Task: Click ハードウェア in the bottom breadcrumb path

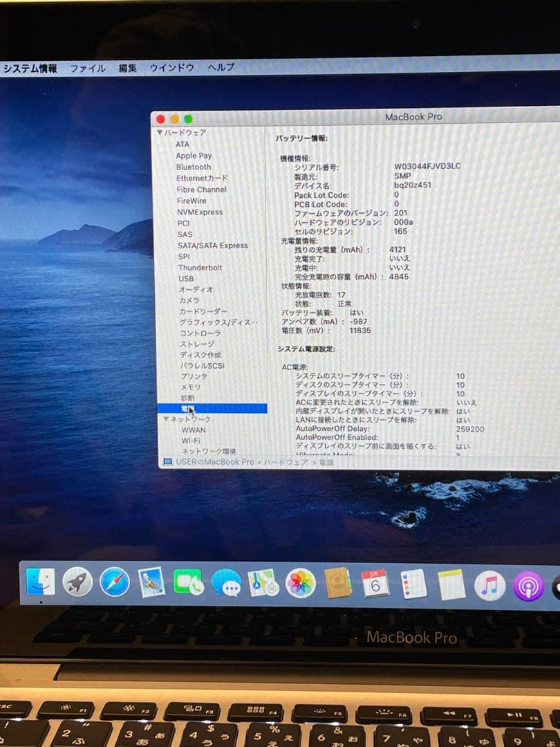Action: click(286, 462)
